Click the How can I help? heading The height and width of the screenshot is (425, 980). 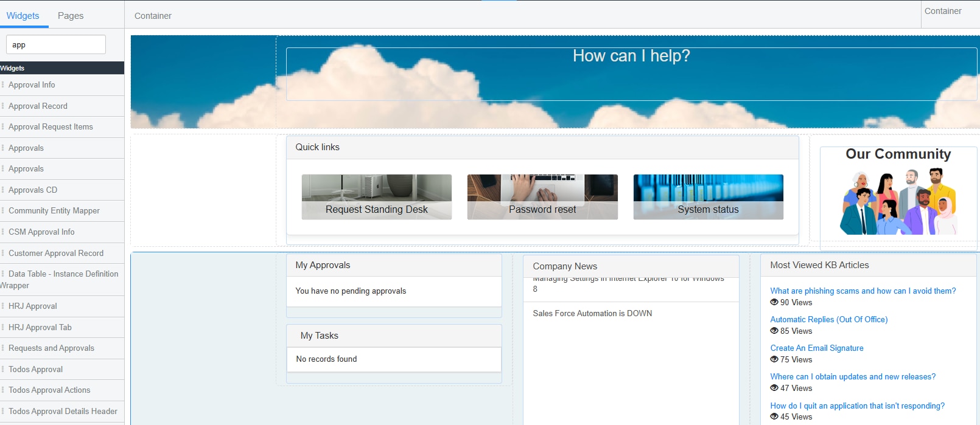pyautogui.click(x=631, y=56)
